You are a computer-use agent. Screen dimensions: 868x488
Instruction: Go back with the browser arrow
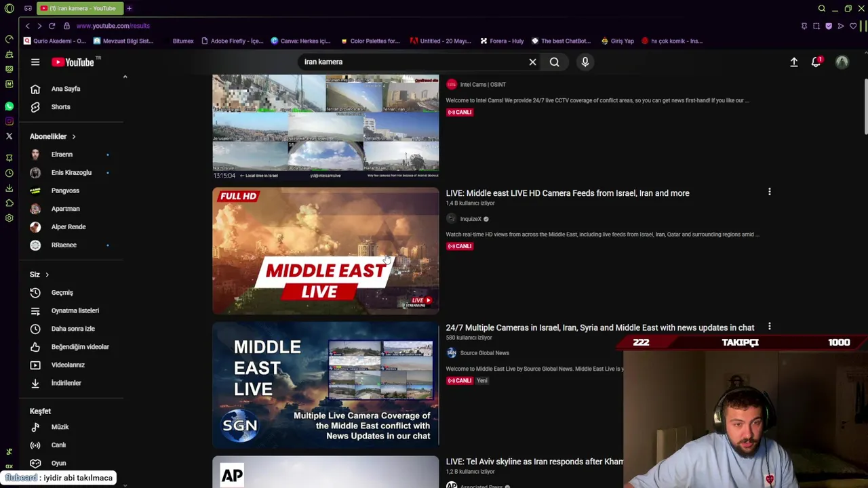point(27,26)
